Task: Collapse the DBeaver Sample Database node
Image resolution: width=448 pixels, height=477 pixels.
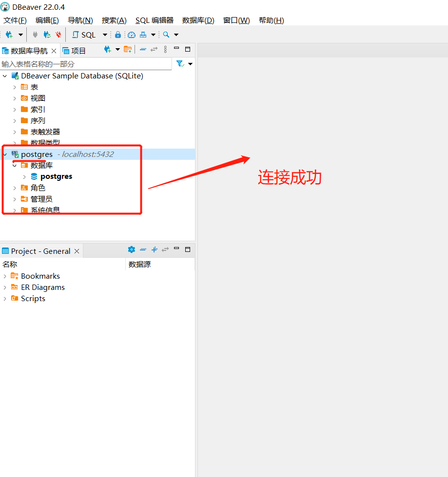Action: (x=5, y=76)
